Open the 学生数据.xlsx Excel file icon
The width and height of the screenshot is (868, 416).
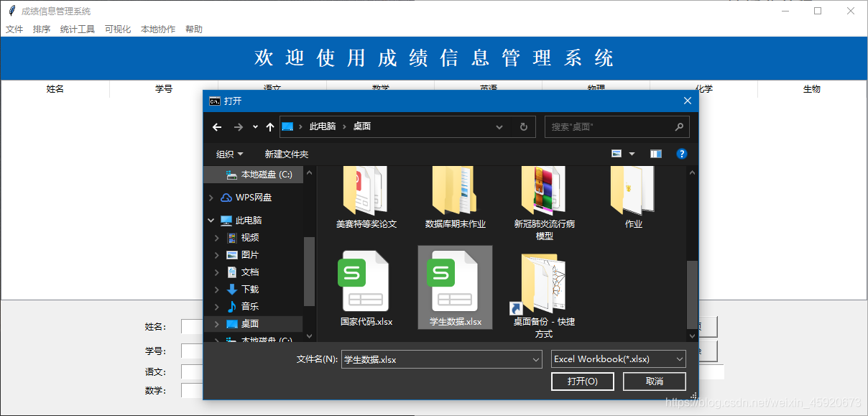[454, 280]
